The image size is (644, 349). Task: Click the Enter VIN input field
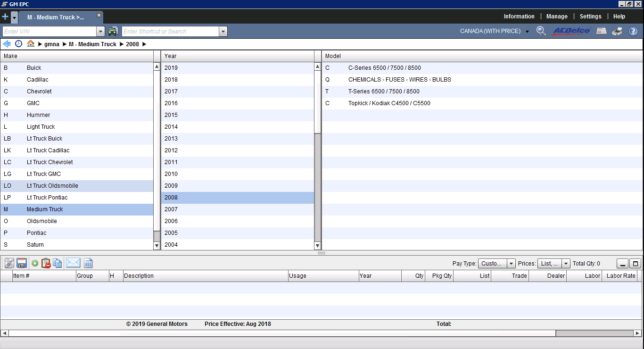coord(50,32)
